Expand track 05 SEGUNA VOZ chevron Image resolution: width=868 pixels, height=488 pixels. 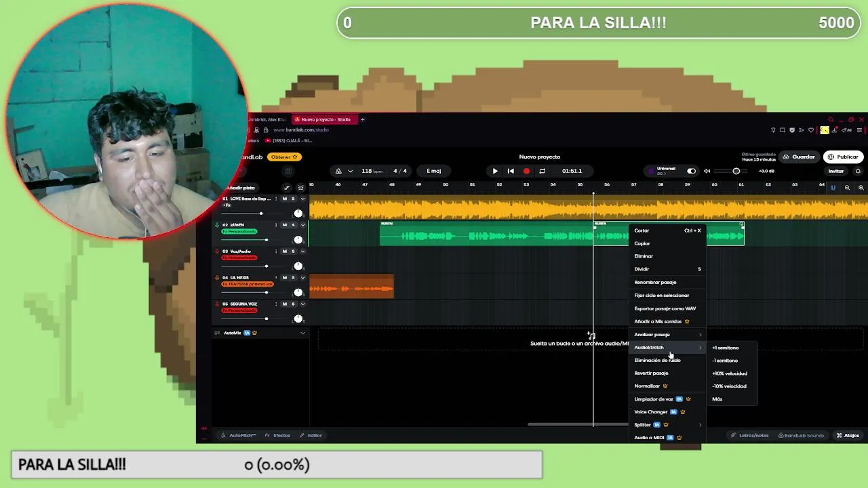pyautogui.click(x=302, y=304)
